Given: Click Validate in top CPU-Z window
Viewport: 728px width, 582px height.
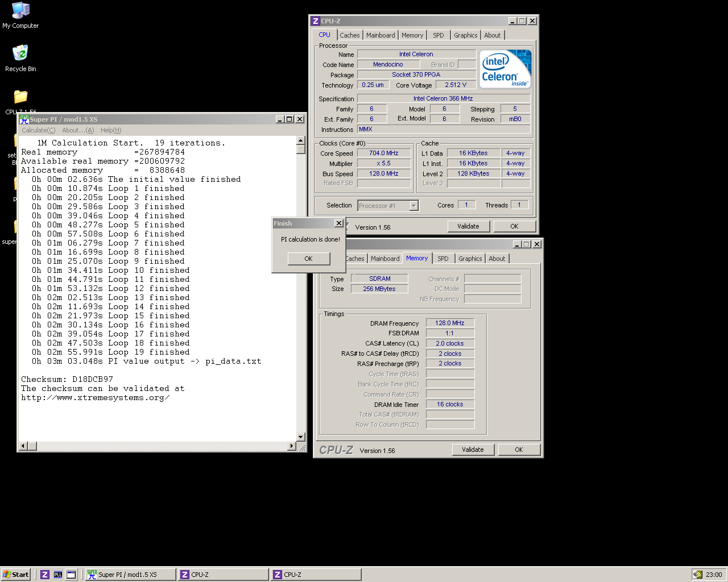Looking at the screenshot, I should 468,226.
